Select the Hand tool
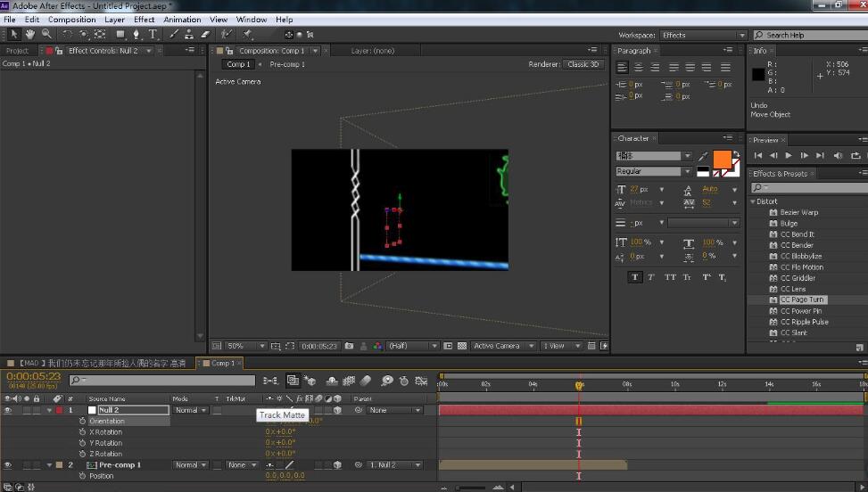 (30, 35)
